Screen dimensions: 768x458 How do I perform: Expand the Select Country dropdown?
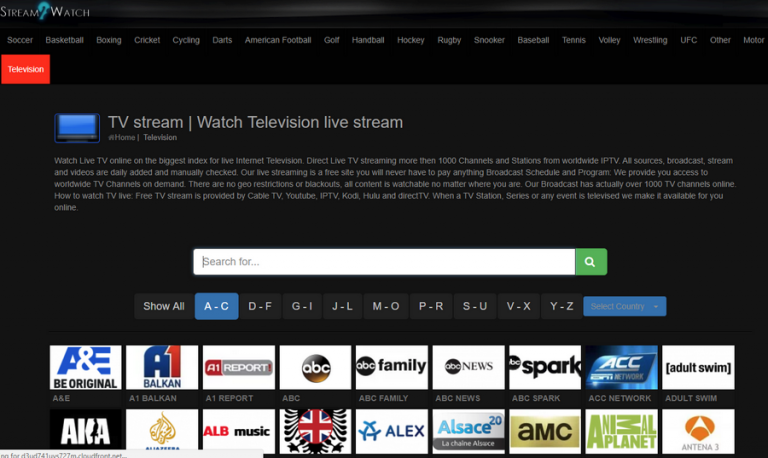click(624, 306)
